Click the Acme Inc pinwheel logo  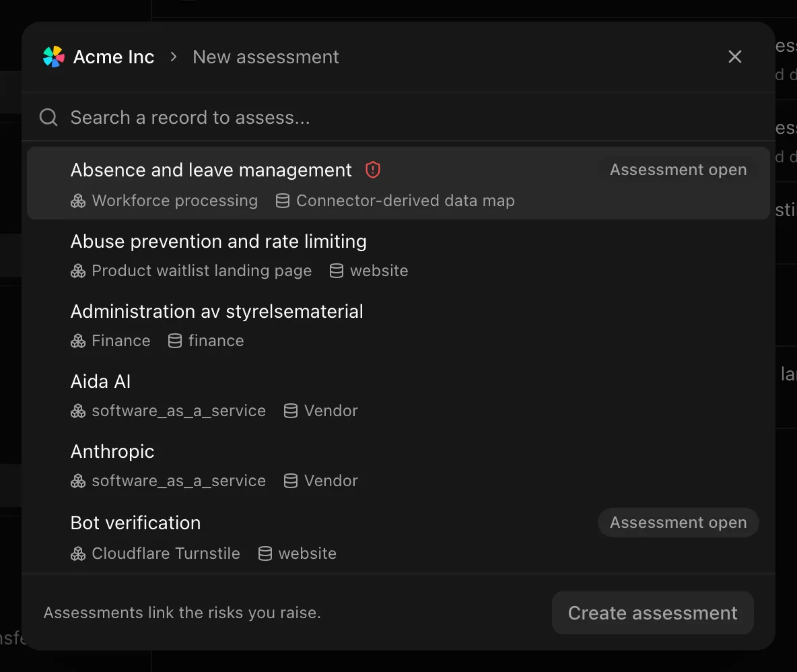click(53, 57)
